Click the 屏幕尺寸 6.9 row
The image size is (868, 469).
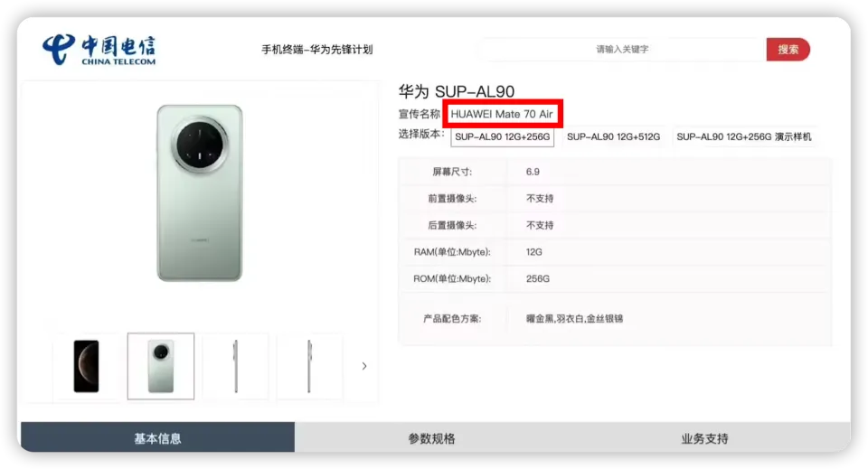coord(615,172)
